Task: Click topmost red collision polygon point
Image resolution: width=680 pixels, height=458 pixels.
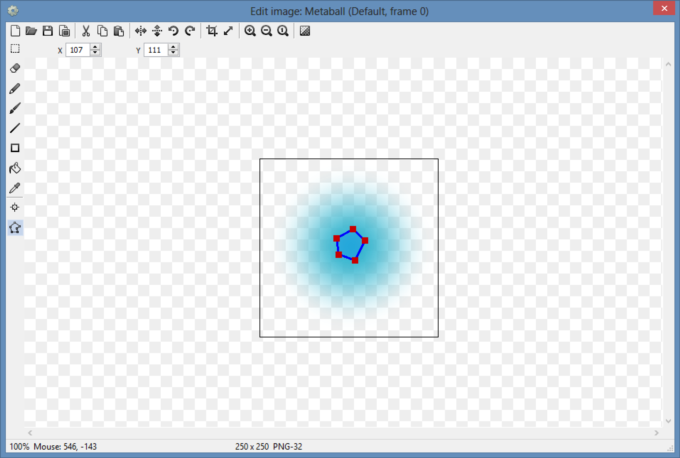Action: point(353,229)
